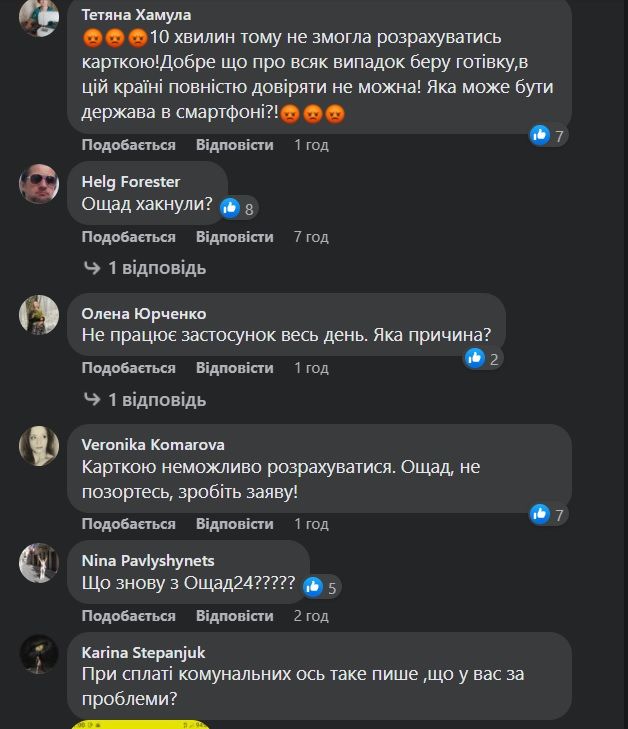Click Karina Stepanjuk's profile avatar
Screen dimensions: 628x729
[x=39, y=652]
